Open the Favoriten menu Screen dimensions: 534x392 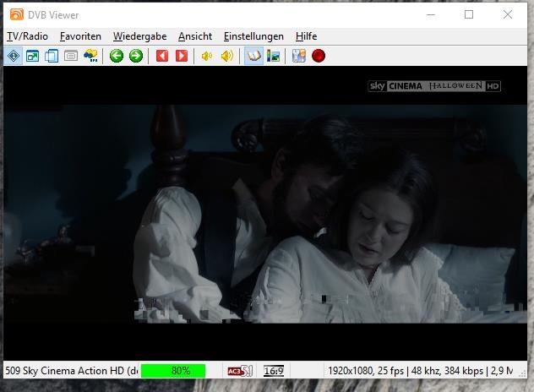click(x=80, y=36)
